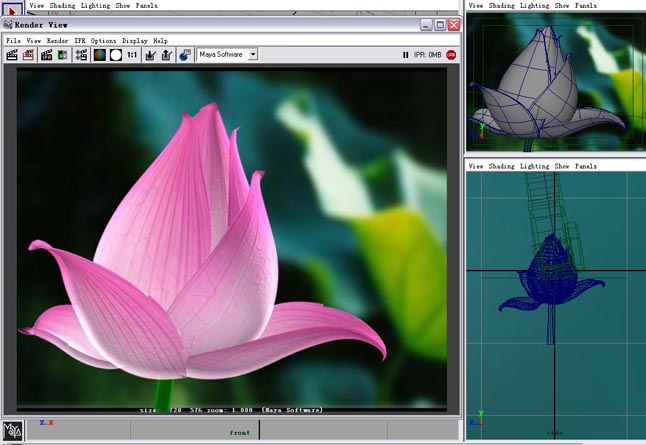The width and height of the screenshot is (646, 445).
Task: Open the Help menu in Render View
Action: coord(160,40)
